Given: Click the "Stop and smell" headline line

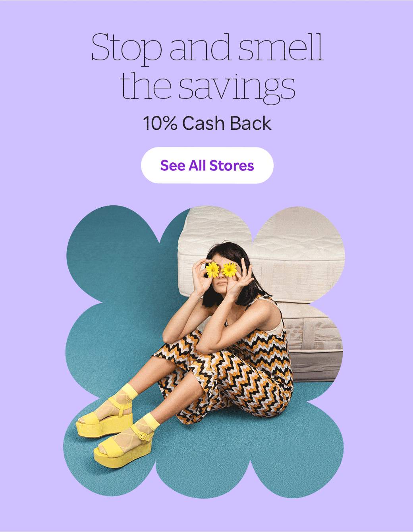Looking at the screenshot, I should tap(207, 48).
